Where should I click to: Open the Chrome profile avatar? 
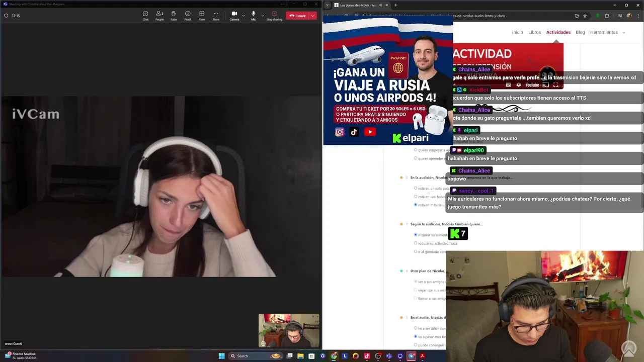(628, 16)
